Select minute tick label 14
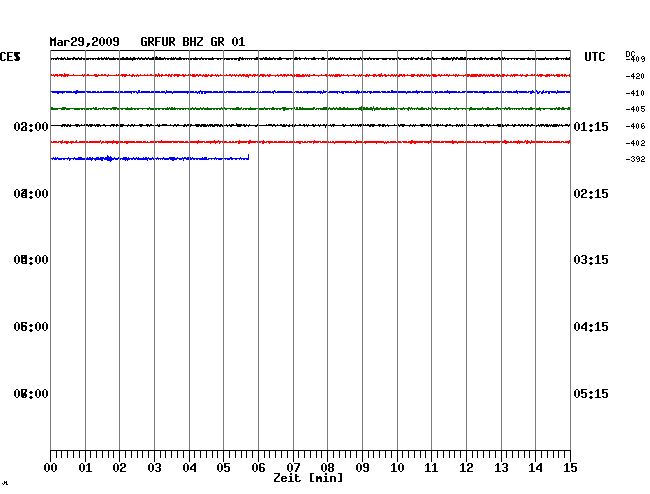Image resolution: width=650 pixels, height=494 pixels. pos(535,468)
